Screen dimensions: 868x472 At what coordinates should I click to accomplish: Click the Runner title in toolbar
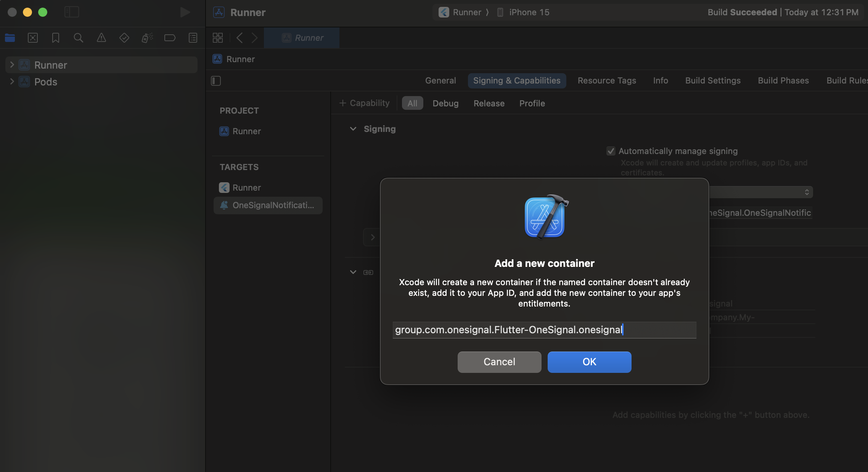coord(248,12)
